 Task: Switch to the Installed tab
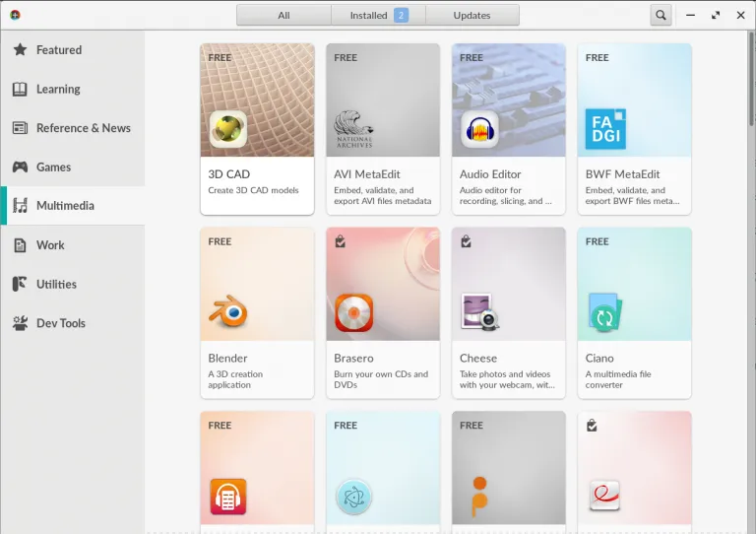click(378, 15)
